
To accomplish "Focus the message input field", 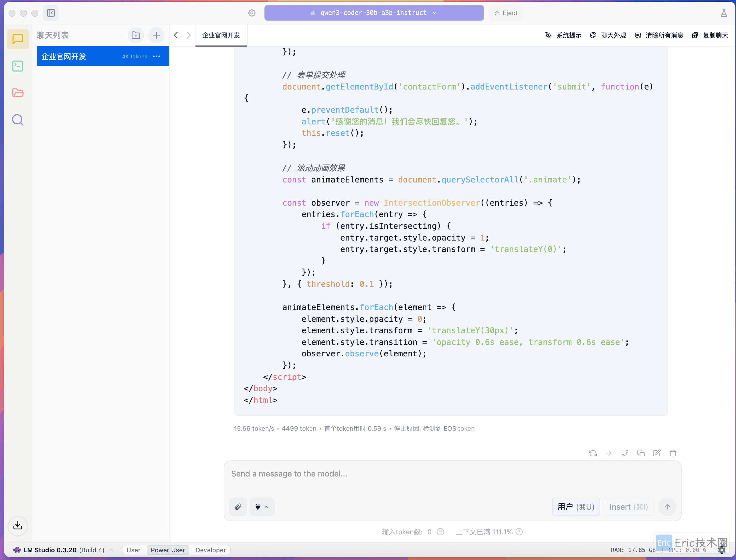I will (452, 474).
